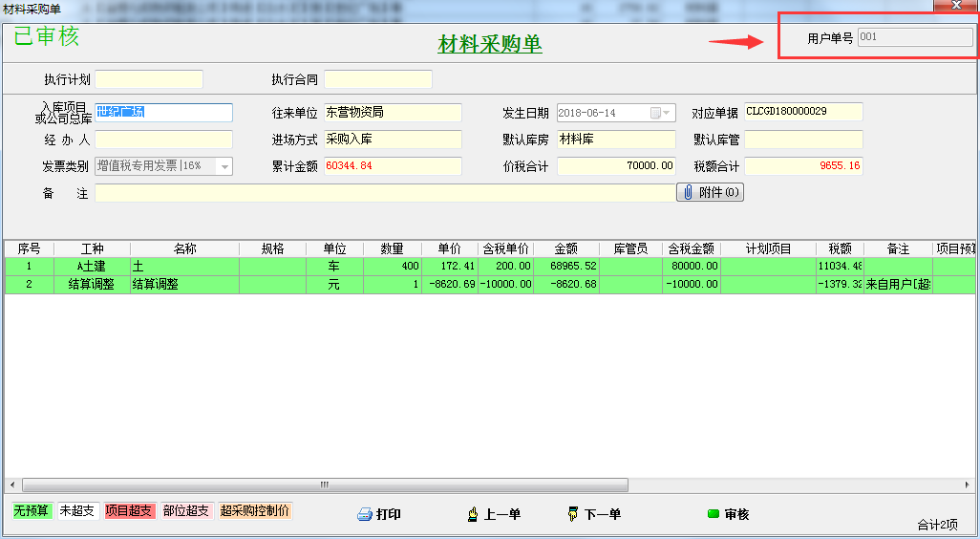Click the 对应单据 field CLCGD180000029
The height and width of the screenshot is (539, 980).
coord(803,112)
